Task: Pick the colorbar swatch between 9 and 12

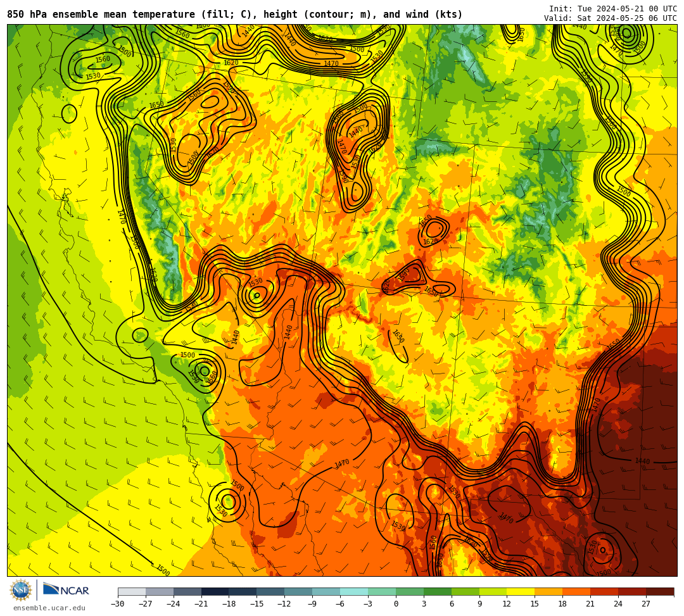Action: click(x=493, y=591)
